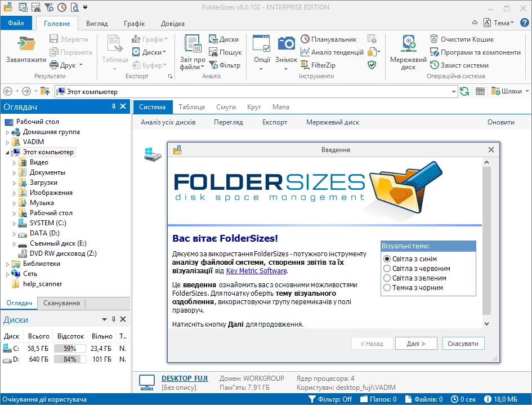Click the Фільтр: Off status bar indicator
Viewport: 532px width, 405px height.
[x=330, y=399]
